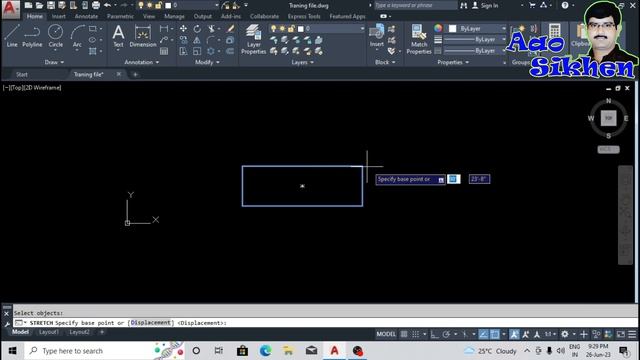This screenshot has width=640, height=360.
Task: Select the Offset tool in Modify panel
Action: [x=230, y=51]
